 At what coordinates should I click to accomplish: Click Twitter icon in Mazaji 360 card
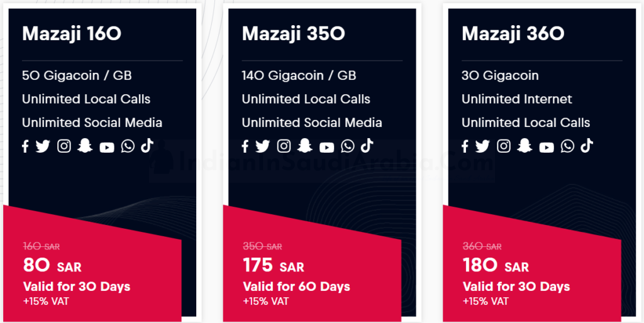[x=482, y=146]
